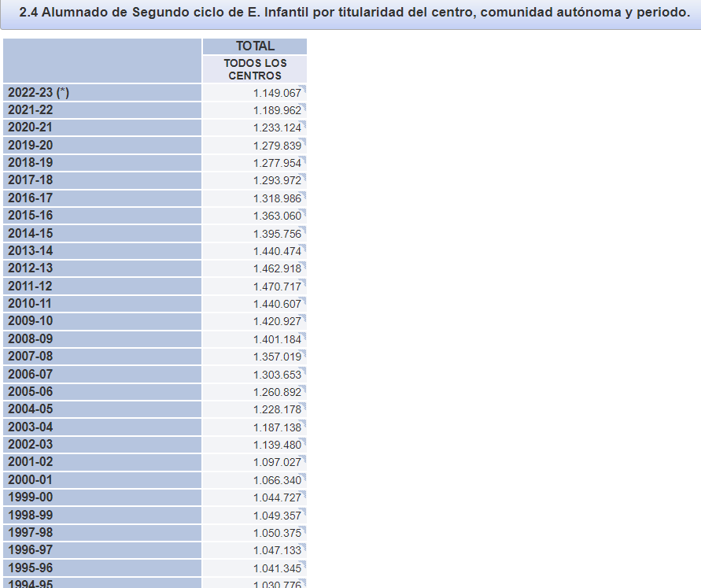
Task: Click the value 1.277.954
Action: coord(278,163)
